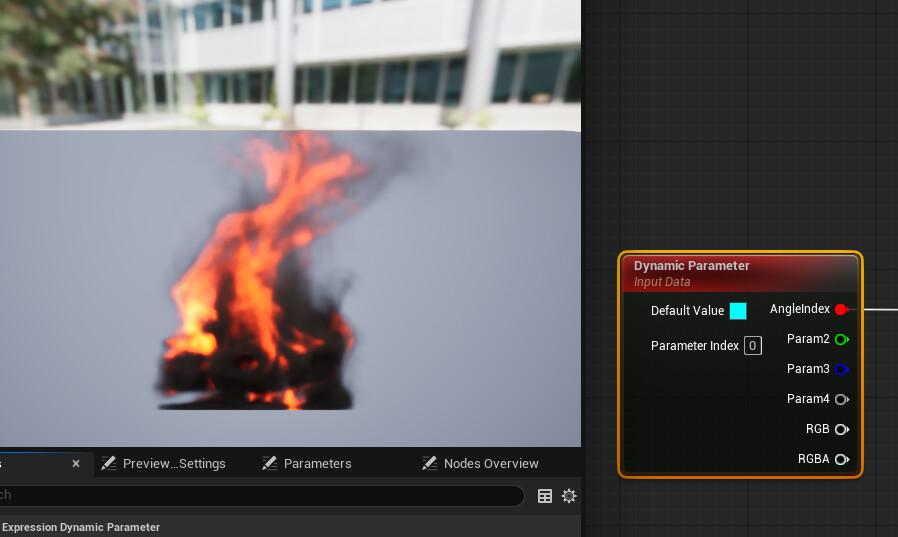The width and height of the screenshot is (898, 537).
Task: Open the Default Value cyan color swatch
Action: [x=738, y=311]
